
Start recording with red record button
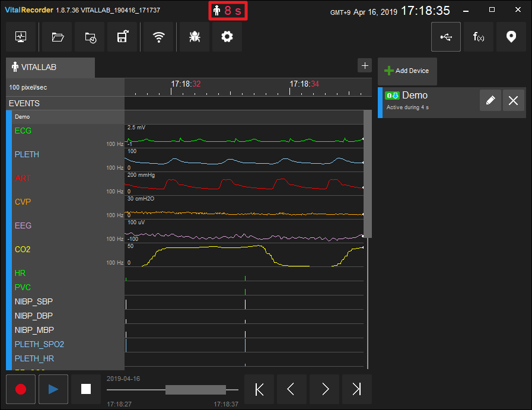point(21,389)
